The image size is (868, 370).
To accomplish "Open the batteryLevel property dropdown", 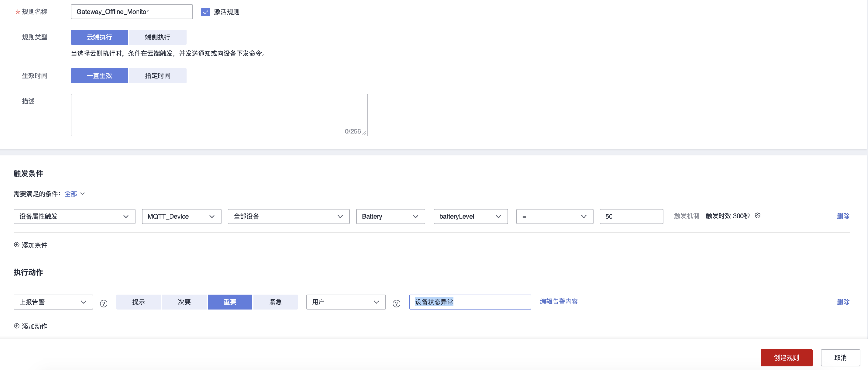I will 470,217.
